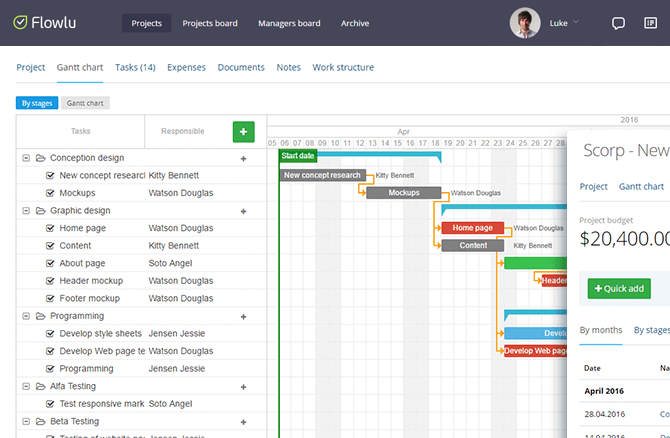Click the Graphic design folder icon
Viewport: 670px width, 438px height.
point(41,211)
